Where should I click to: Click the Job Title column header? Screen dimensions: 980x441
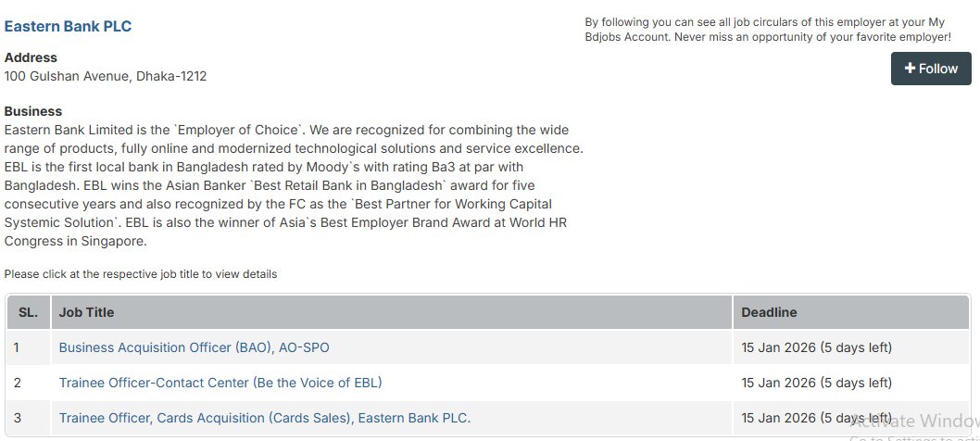pos(86,312)
